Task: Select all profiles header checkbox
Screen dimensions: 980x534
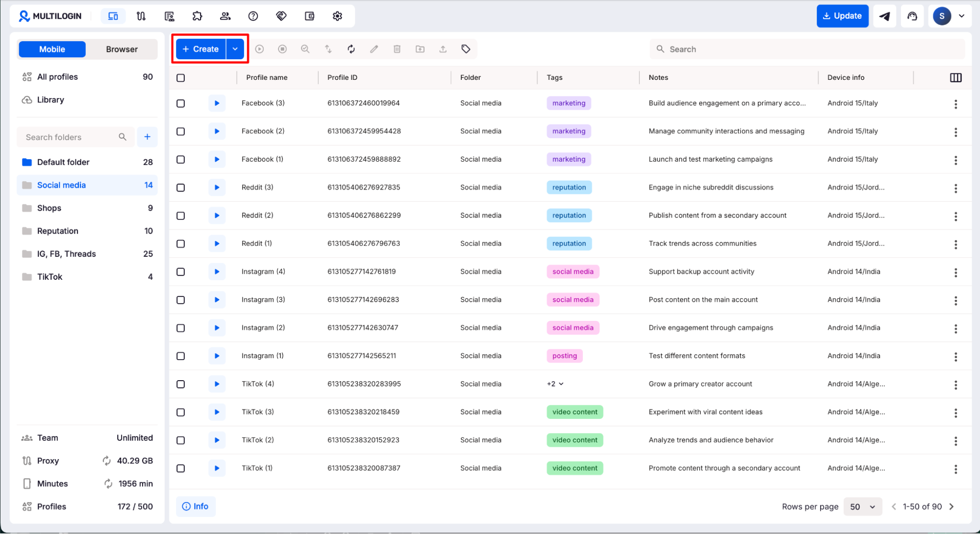Action: (181, 78)
